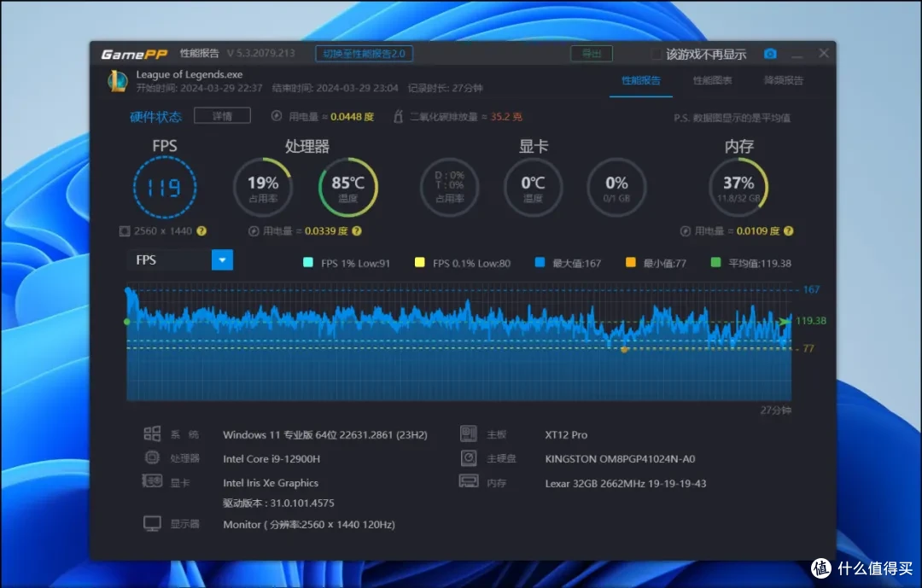
Task: Click the 导出 export button
Action: [x=592, y=54]
